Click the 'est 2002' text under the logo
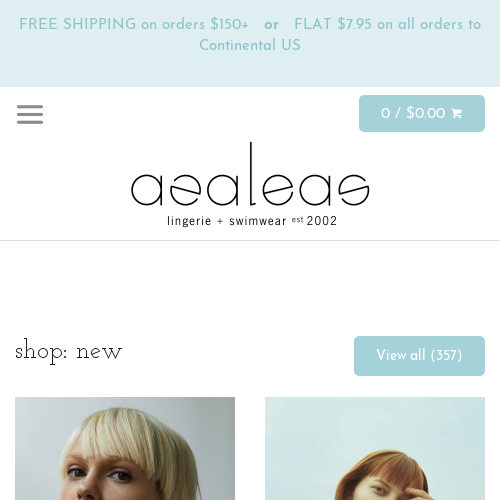Screen dimensions: 500x500 click(314, 221)
